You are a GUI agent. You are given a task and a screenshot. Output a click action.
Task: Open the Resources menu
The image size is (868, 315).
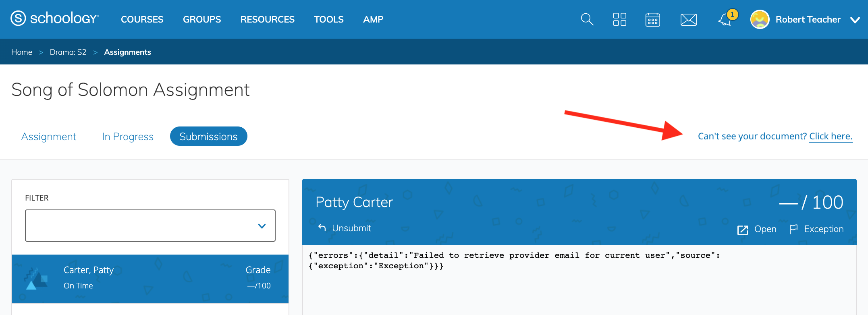267,19
